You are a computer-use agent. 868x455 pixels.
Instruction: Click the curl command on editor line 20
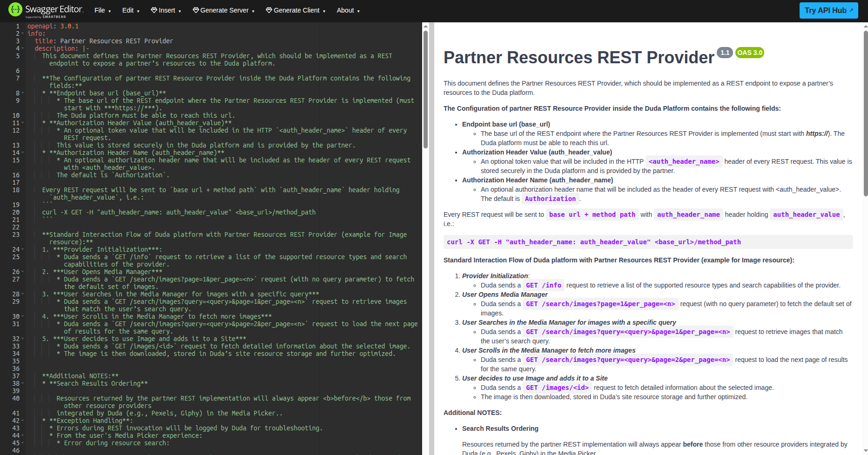point(179,213)
